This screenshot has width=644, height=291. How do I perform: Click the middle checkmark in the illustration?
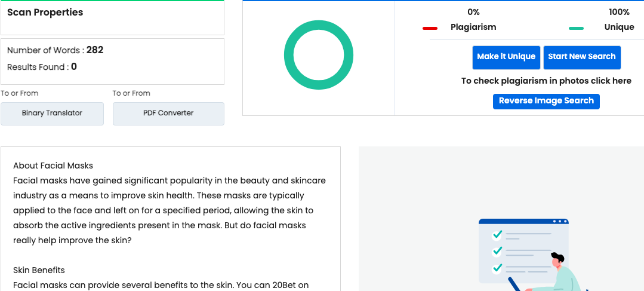coord(497,251)
